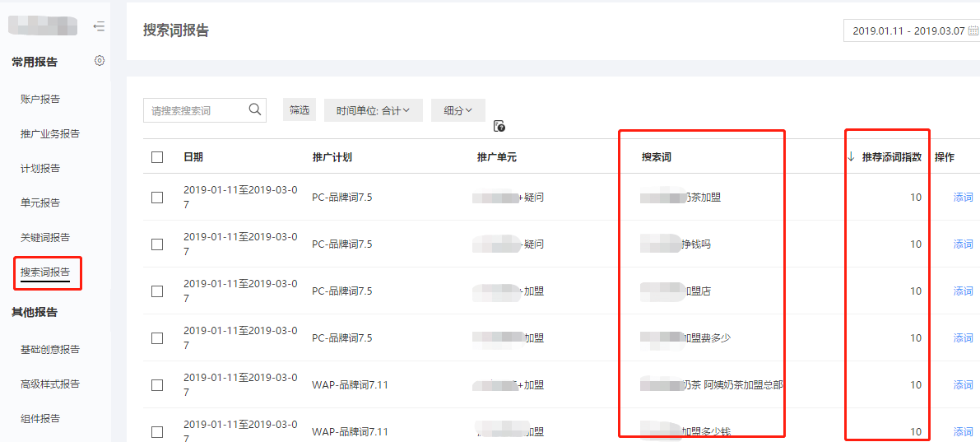
Task: Open the date range picker 2019.01.11 - 2019.03.07
Action: tap(908, 31)
